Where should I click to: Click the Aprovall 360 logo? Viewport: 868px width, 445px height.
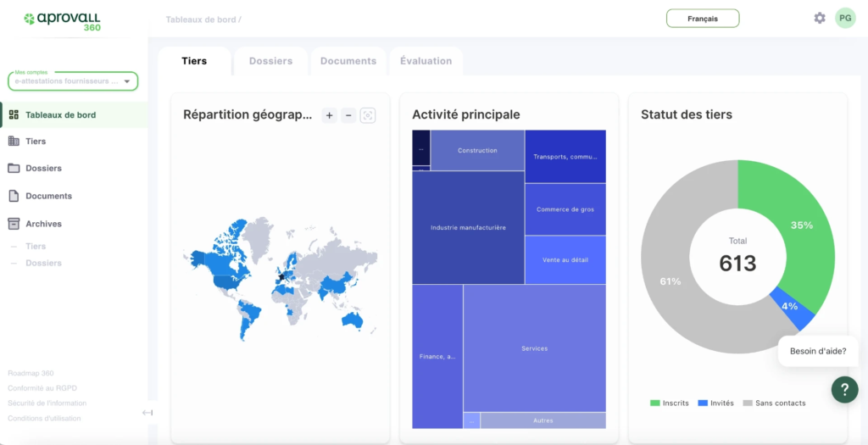(x=63, y=21)
